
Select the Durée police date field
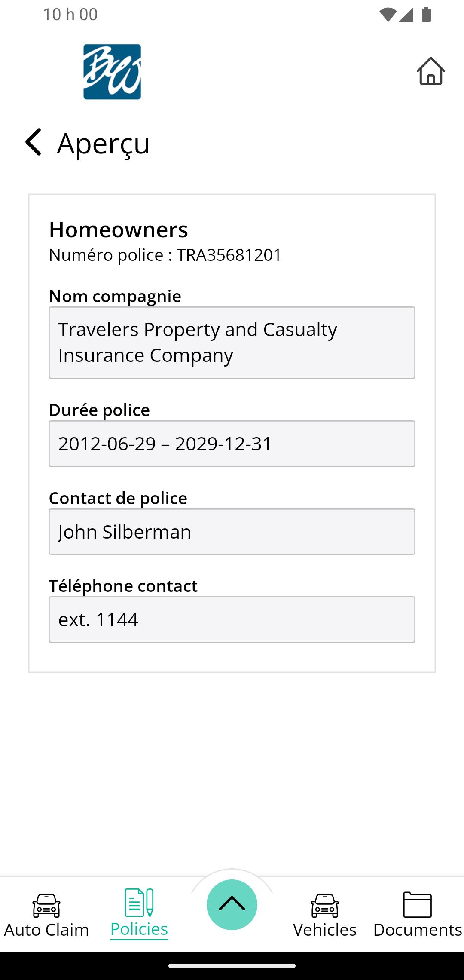(x=232, y=444)
